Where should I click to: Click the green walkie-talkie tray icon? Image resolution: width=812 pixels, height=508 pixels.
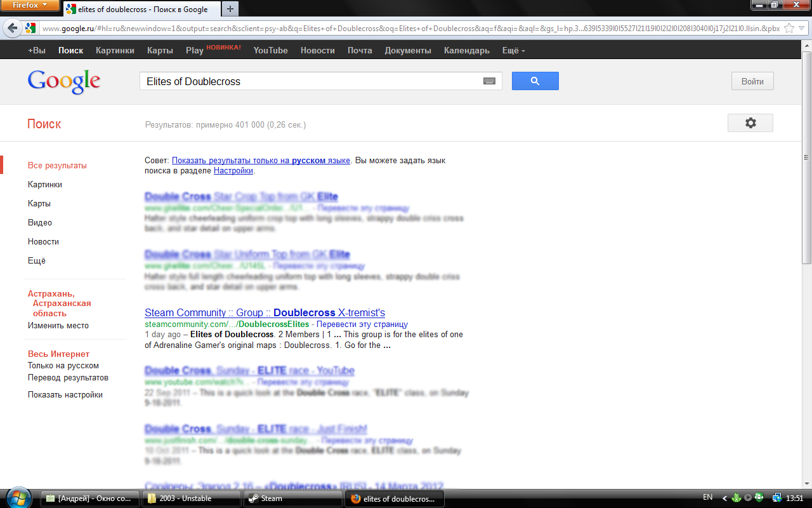coord(737,498)
